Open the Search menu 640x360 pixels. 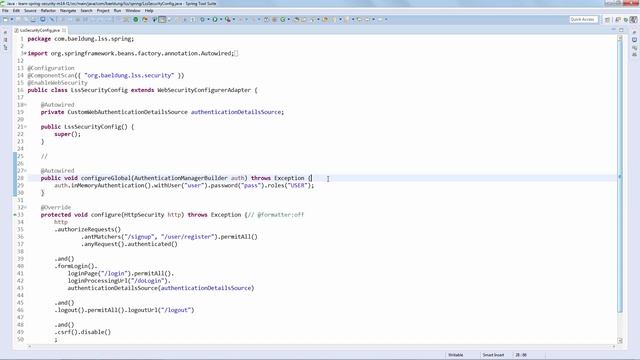click(x=86, y=11)
